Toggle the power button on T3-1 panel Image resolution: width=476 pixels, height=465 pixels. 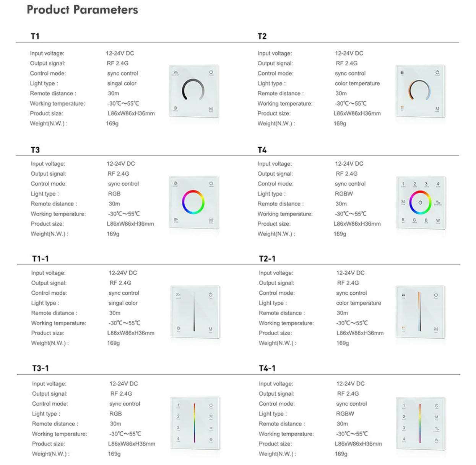[211, 405]
